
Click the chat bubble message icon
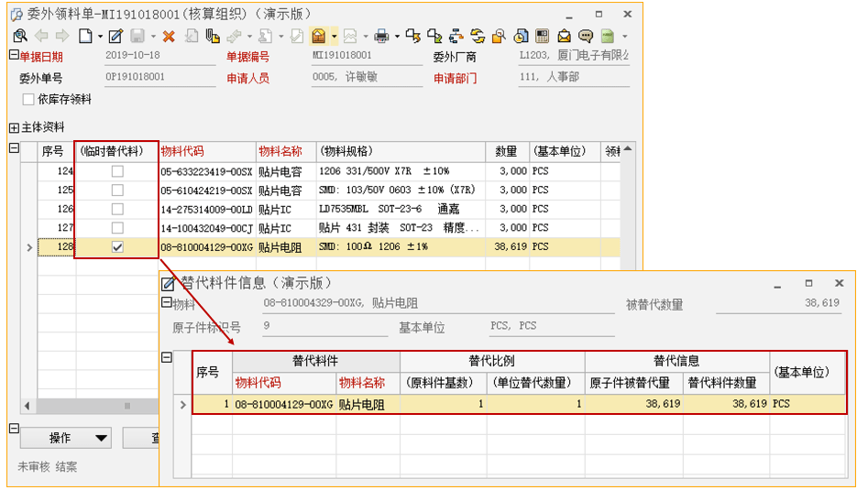click(586, 37)
